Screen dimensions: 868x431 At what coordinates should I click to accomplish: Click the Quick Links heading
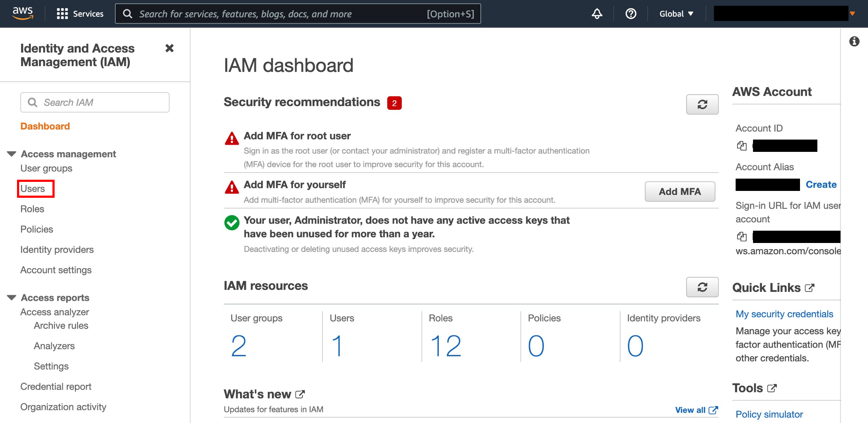767,288
